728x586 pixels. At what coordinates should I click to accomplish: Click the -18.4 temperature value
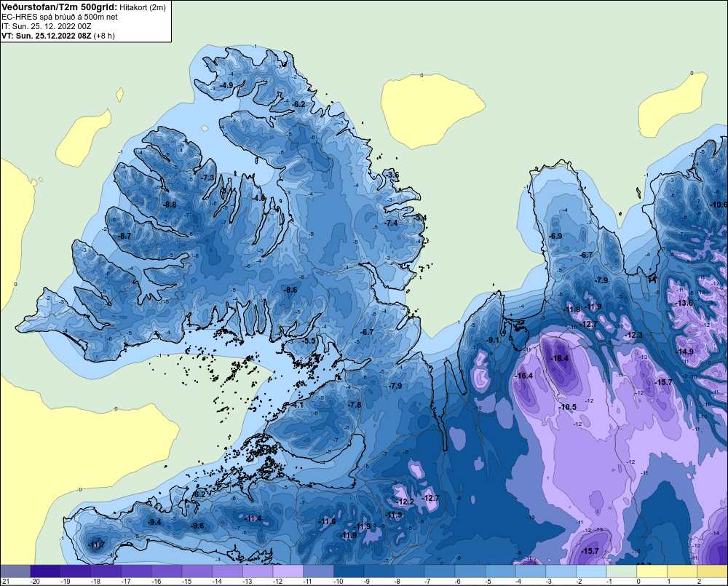559,358
